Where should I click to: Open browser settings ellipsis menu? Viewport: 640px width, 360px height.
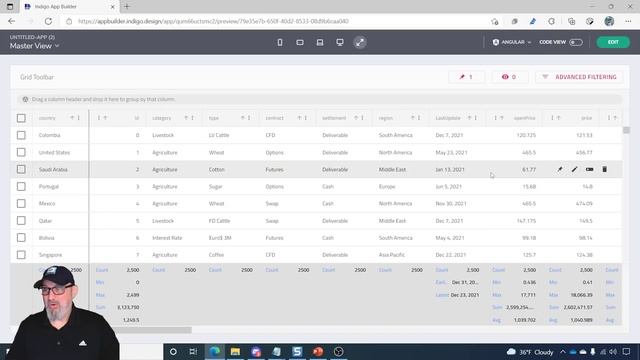point(628,21)
